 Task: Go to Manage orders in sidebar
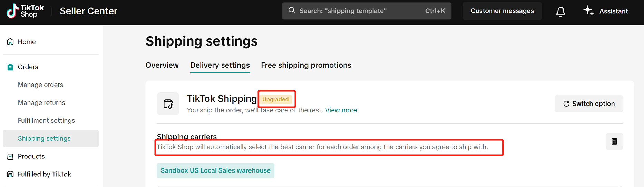pyautogui.click(x=40, y=85)
